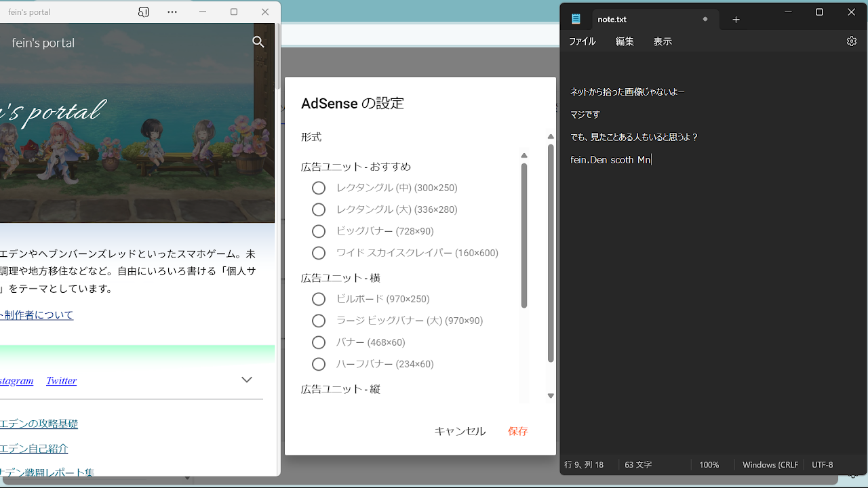The width and height of the screenshot is (868, 488).
Task: Expand the chevron next to Instagram Twitter links
Action: click(247, 380)
